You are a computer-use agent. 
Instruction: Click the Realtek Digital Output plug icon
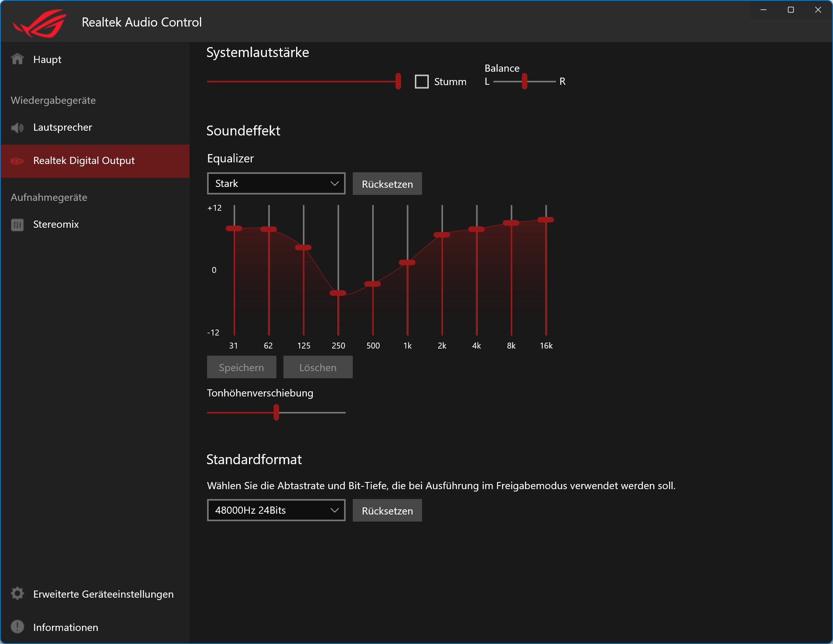17,161
